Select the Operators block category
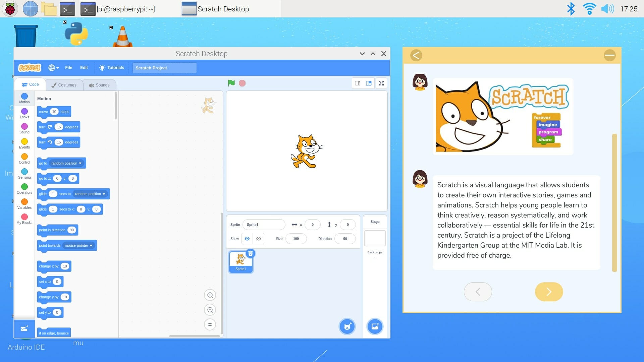 pyautogui.click(x=24, y=189)
